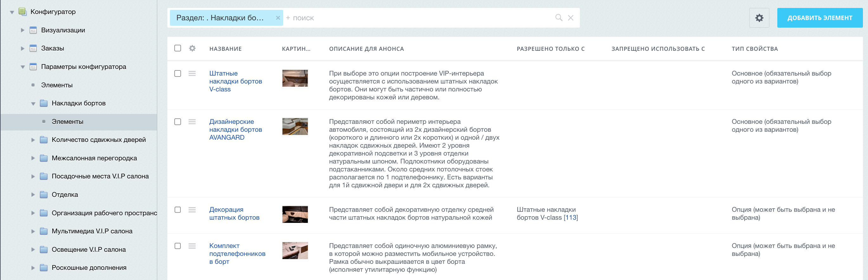Open row menu for Дизайнерские накладки бортов AVANGARD

pos(192,122)
